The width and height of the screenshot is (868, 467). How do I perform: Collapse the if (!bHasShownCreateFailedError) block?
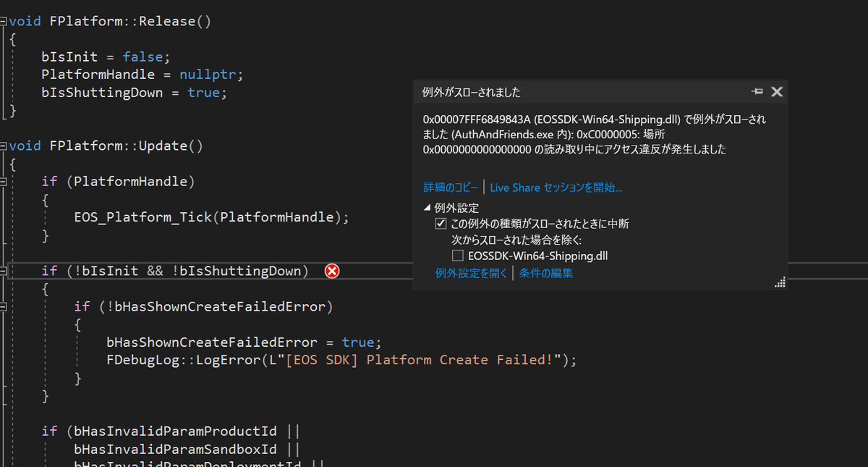point(4,306)
